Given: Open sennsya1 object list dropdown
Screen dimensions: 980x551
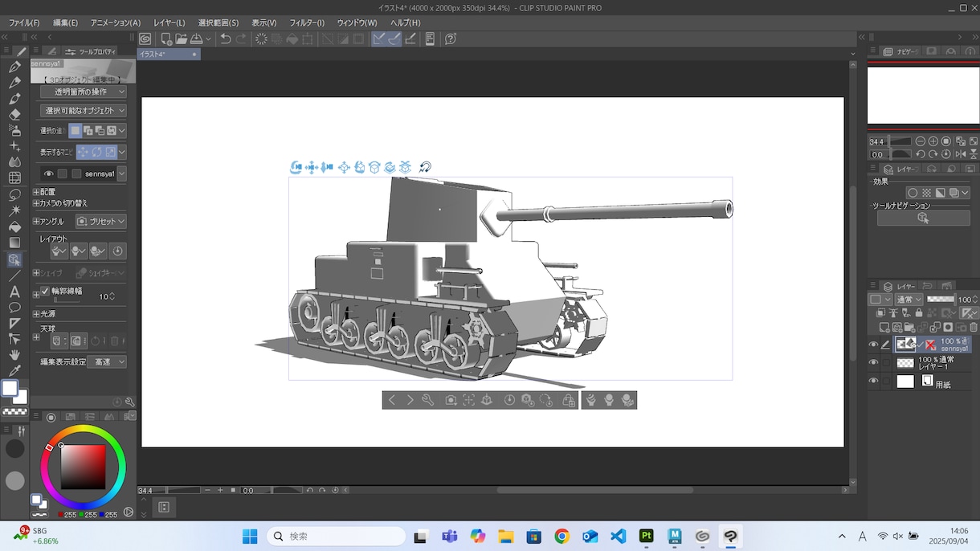Looking at the screenshot, I should click(122, 173).
